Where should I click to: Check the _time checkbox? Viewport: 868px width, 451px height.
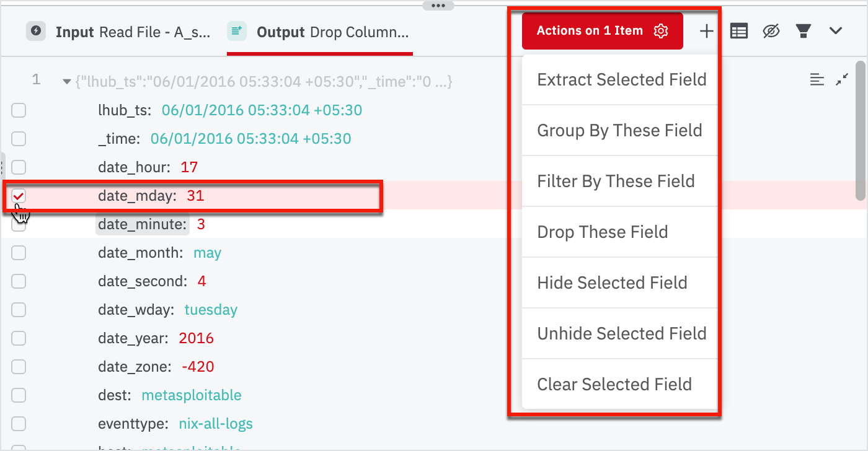click(19, 139)
